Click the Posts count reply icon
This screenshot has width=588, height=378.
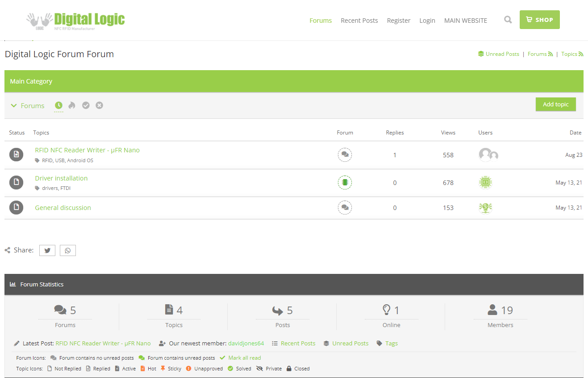pyautogui.click(x=278, y=310)
